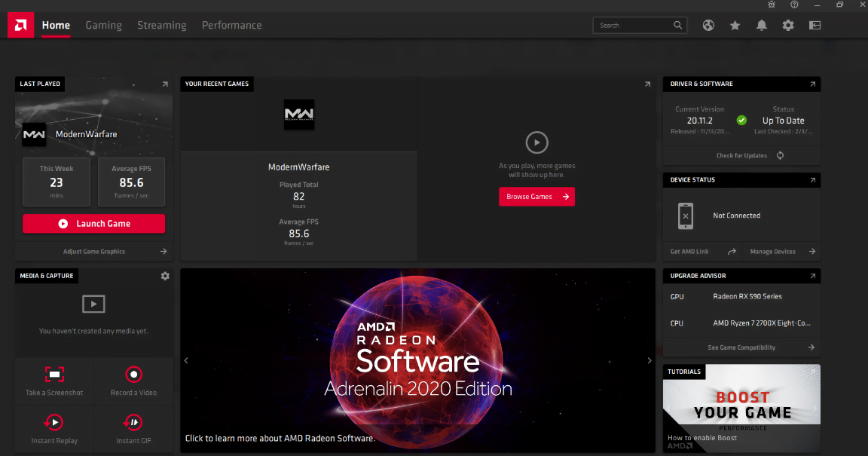Go to next banner slide arrow
Screen dimensions: 868x456
[649, 360]
